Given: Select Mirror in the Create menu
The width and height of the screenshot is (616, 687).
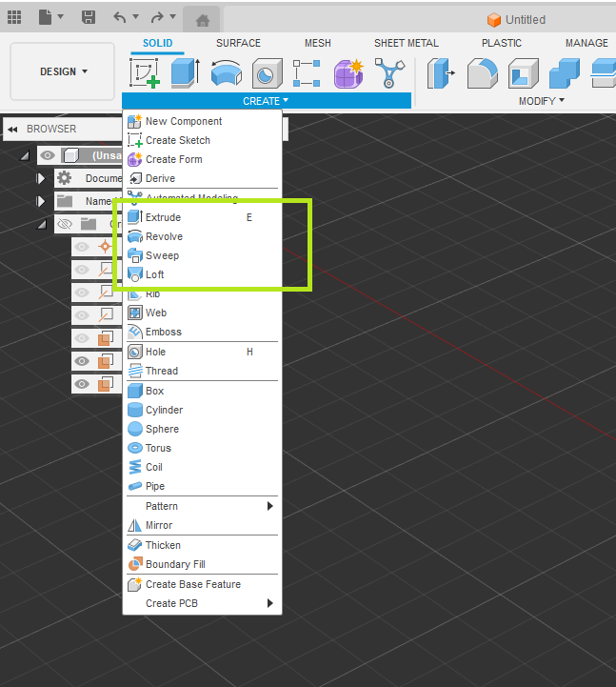Looking at the screenshot, I should pos(202,525).
